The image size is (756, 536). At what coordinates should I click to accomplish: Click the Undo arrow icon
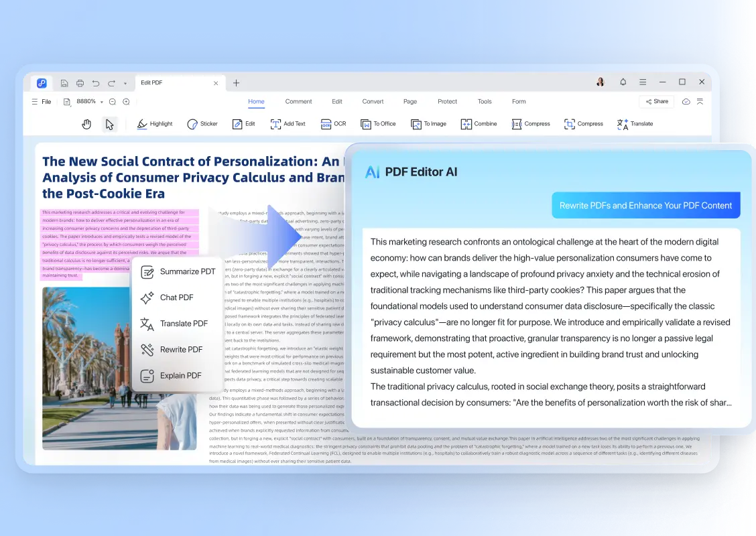(x=96, y=83)
